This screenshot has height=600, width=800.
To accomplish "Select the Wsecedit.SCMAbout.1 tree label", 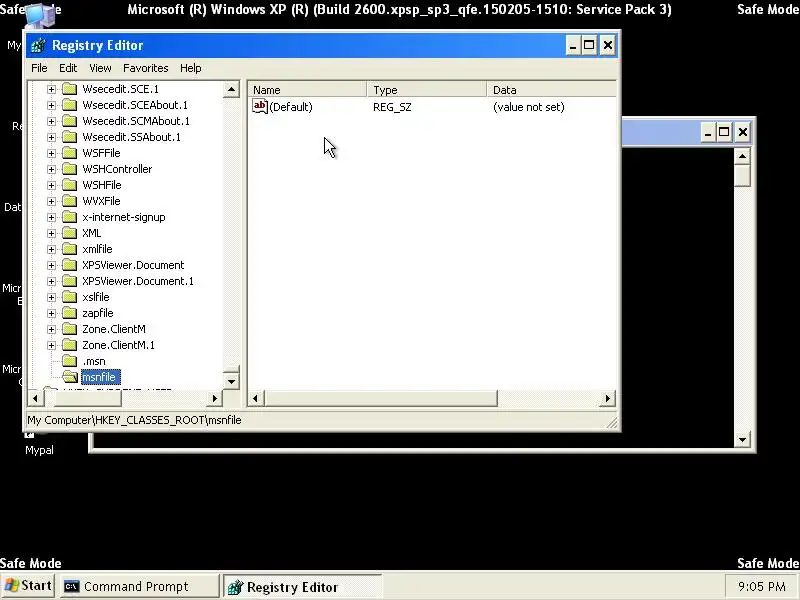I will (x=136, y=121).
